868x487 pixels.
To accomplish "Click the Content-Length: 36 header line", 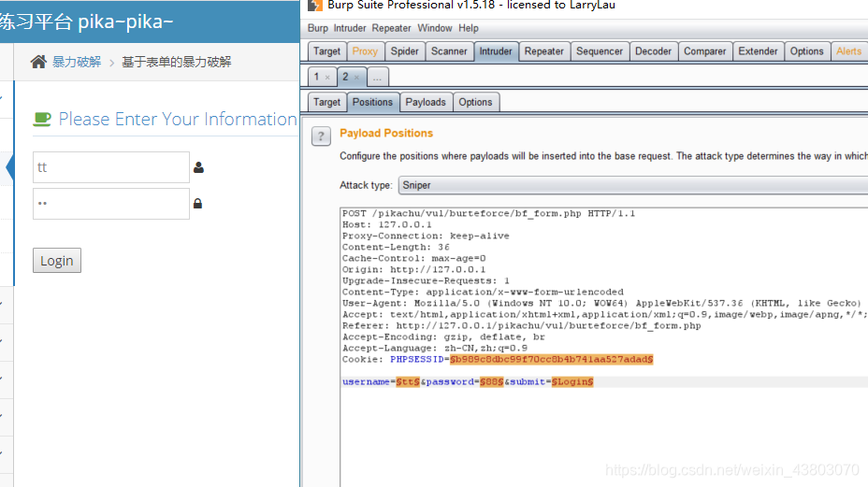I will click(396, 248).
